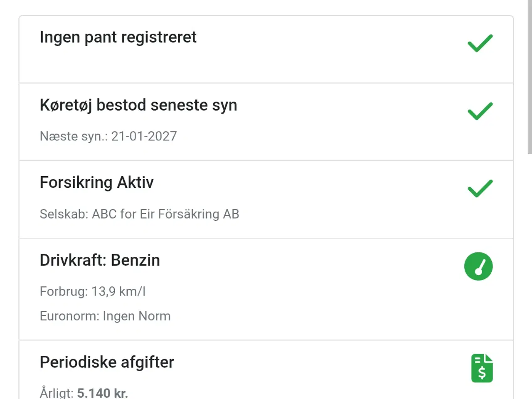Click the Selskab label
532x399 pixels.
point(64,214)
